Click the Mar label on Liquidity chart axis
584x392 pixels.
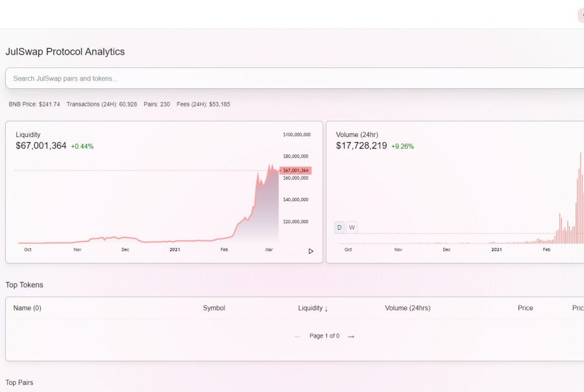269,250
